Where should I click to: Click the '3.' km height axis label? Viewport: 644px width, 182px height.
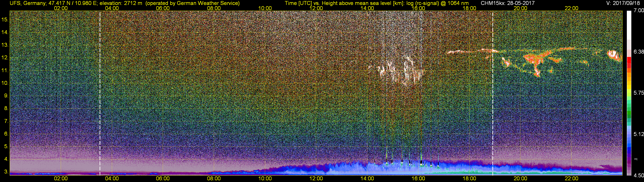(6, 172)
